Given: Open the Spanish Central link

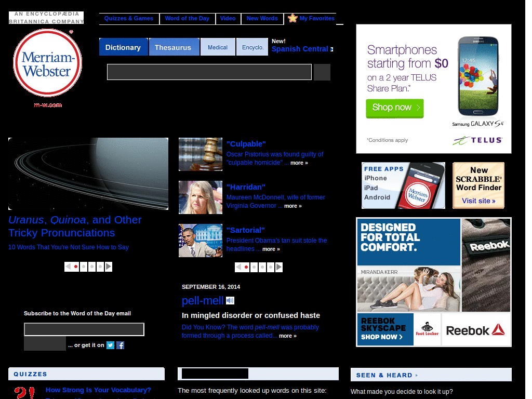Looking at the screenshot, I should (300, 49).
